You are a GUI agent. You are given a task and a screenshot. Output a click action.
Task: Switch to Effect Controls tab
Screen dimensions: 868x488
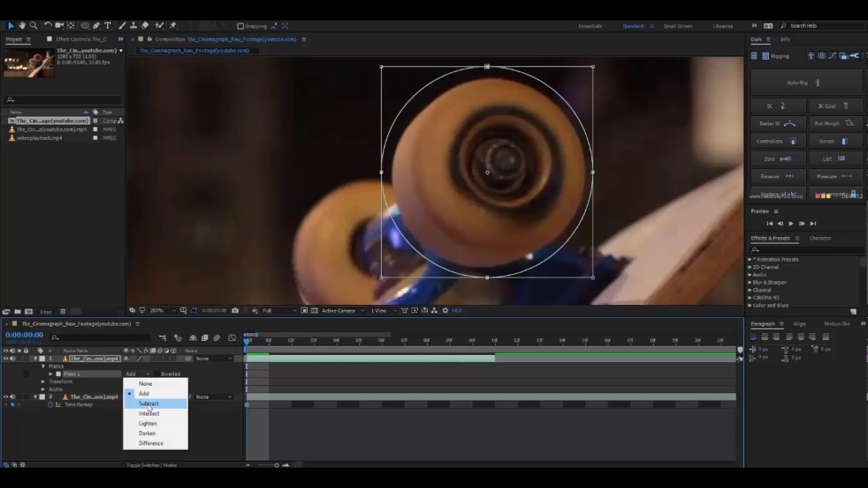click(81, 39)
